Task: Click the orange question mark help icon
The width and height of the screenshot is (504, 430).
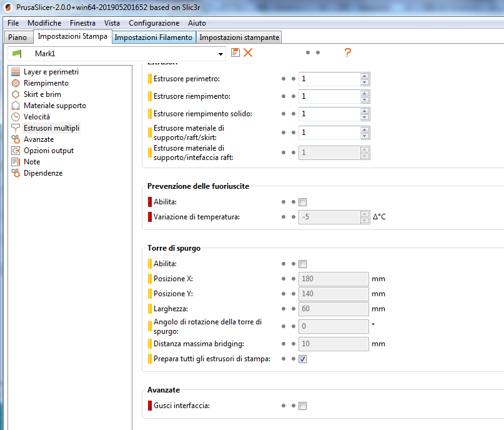Action: point(348,53)
